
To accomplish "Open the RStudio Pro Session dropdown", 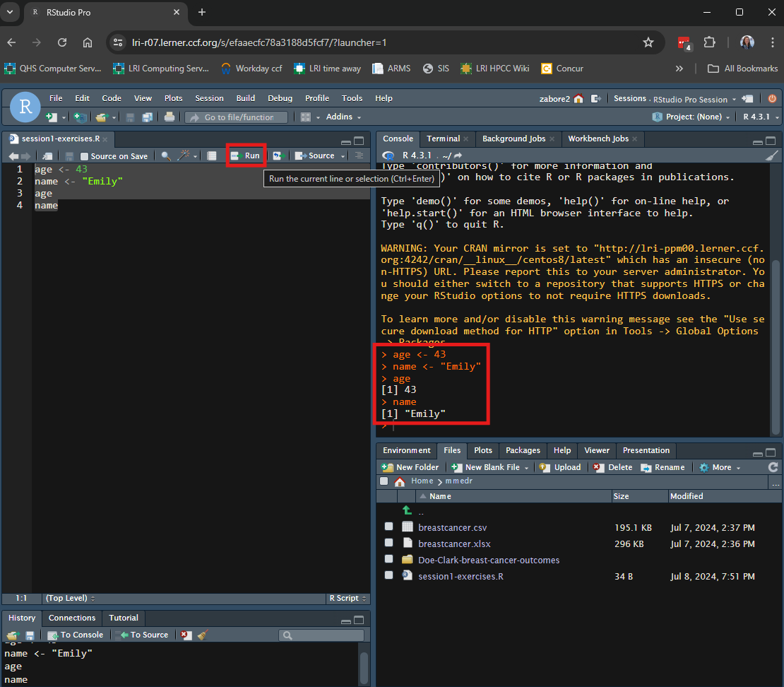I will point(694,99).
